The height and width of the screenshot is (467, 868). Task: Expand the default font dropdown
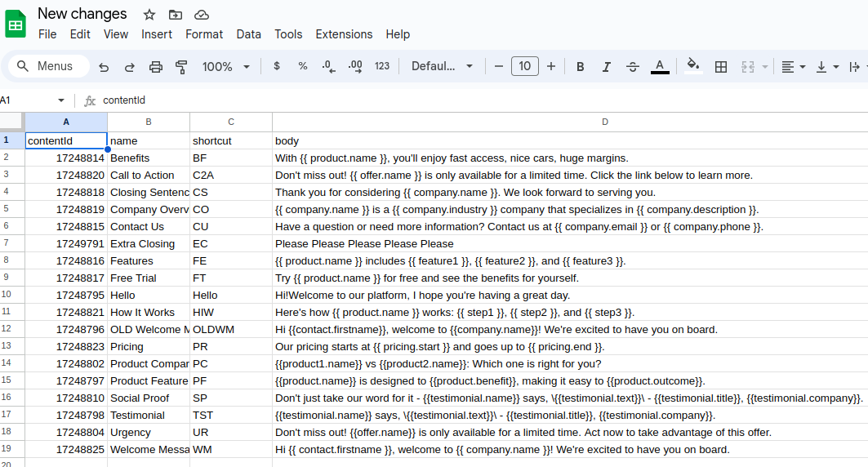pyautogui.click(x=442, y=67)
